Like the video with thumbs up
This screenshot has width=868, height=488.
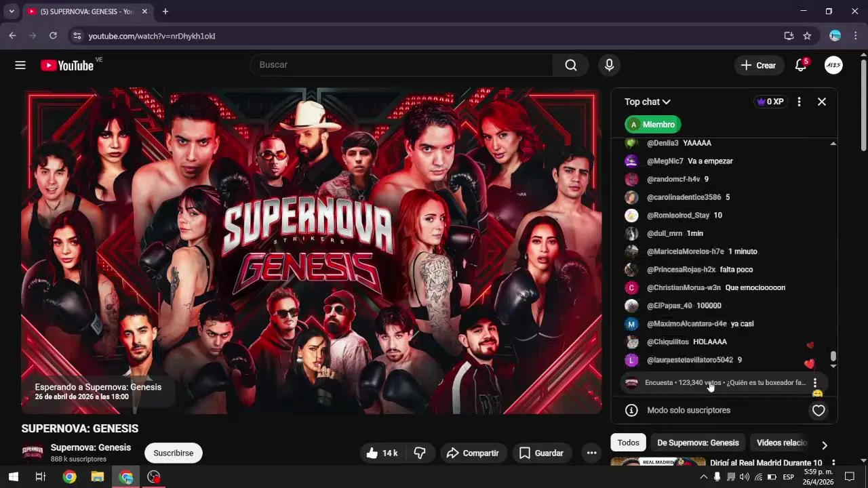coord(382,453)
